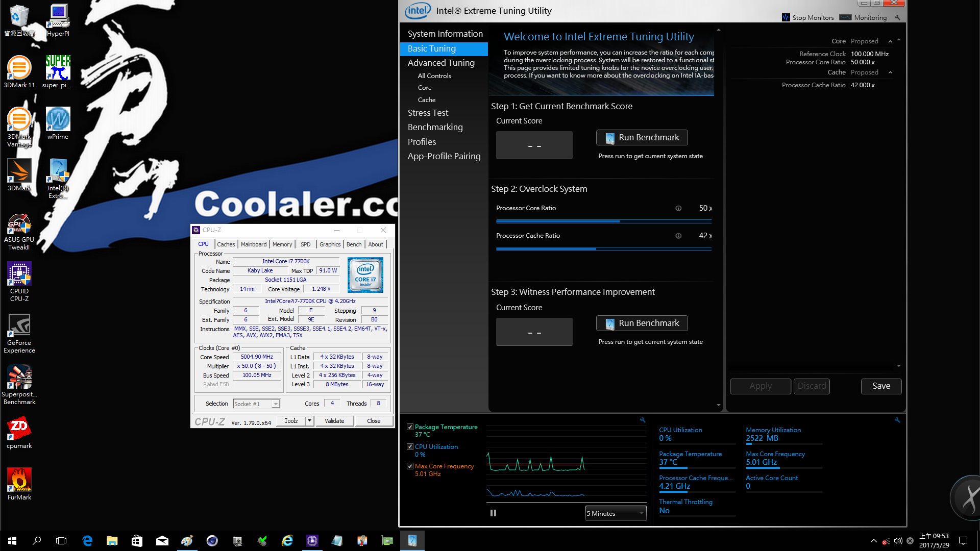
Task: Show info for Processor Core Ratio
Action: tap(678, 208)
